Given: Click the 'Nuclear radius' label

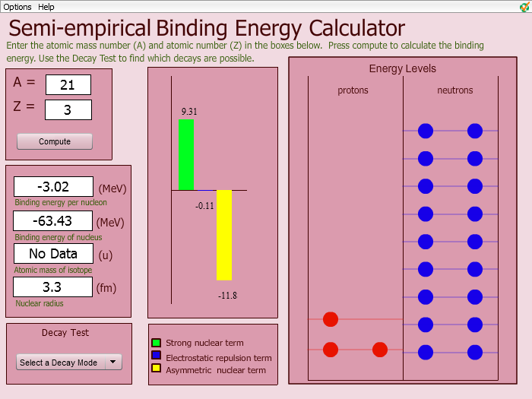Looking at the screenshot, I should (x=40, y=303).
